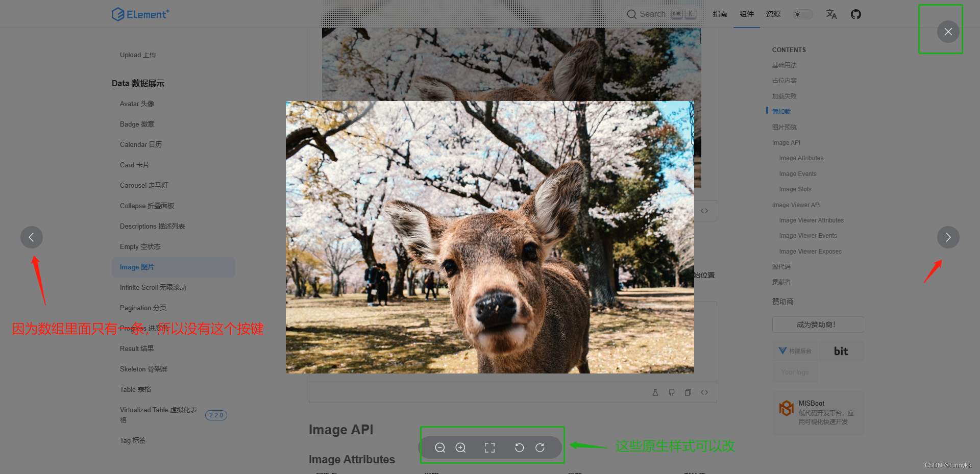Open the 构建后台 sponsor logo
This screenshot has width=980, height=474.
(795, 351)
